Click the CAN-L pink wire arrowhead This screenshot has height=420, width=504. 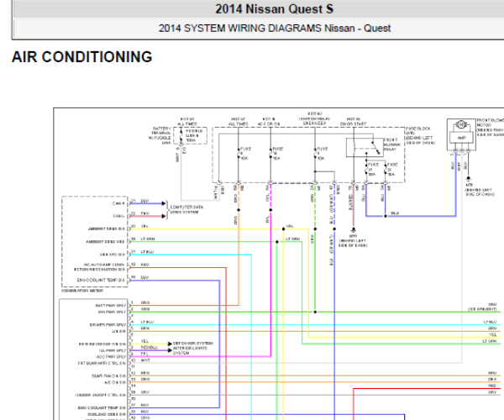coord(164,216)
